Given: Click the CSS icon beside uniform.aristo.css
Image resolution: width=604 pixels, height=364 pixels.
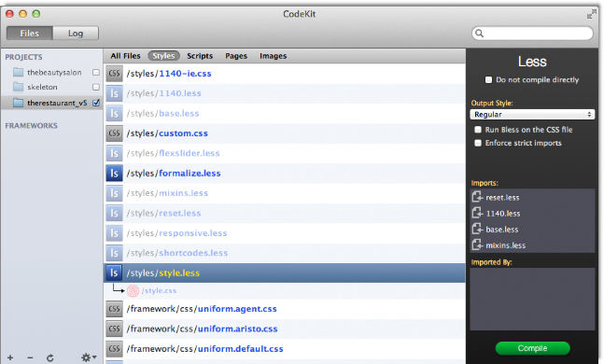Looking at the screenshot, I should [115, 329].
